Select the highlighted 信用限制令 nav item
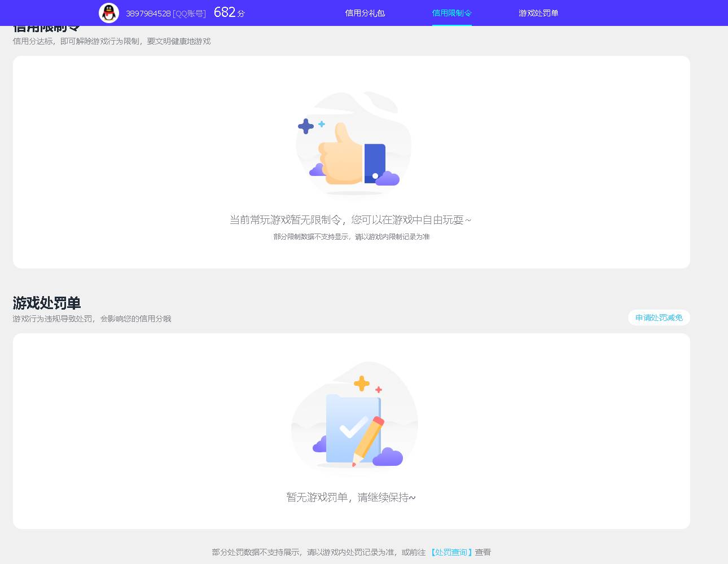The image size is (728, 564). pos(451,13)
